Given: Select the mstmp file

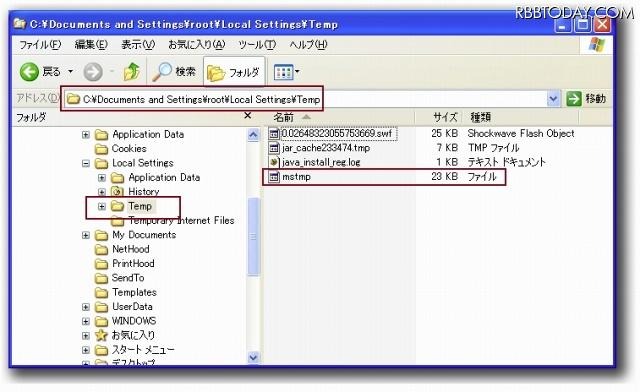Looking at the screenshot, I should click(x=296, y=177).
